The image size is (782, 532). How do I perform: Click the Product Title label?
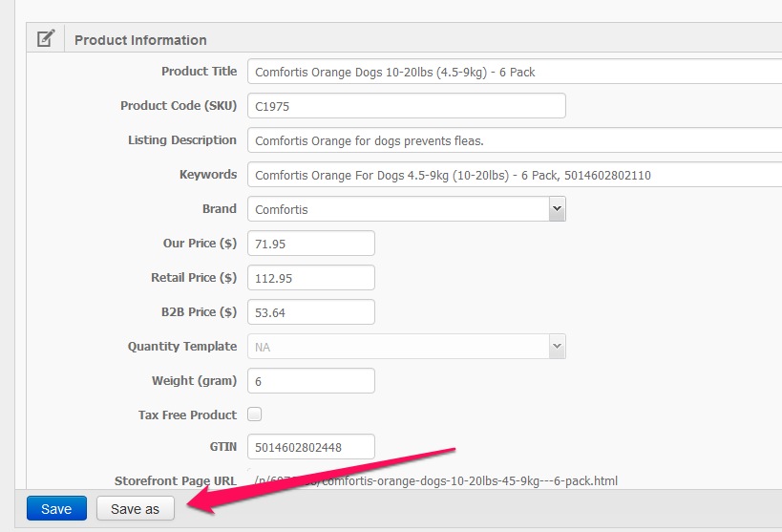pyautogui.click(x=199, y=72)
